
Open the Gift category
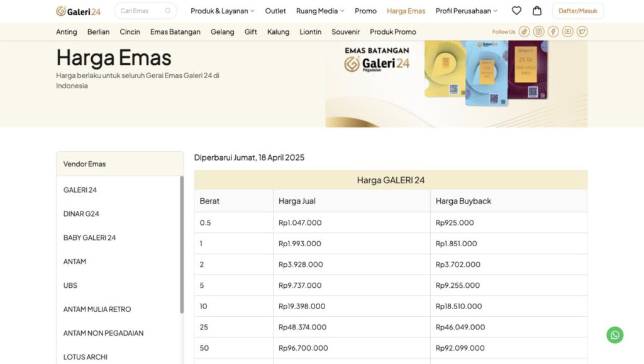tap(250, 31)
